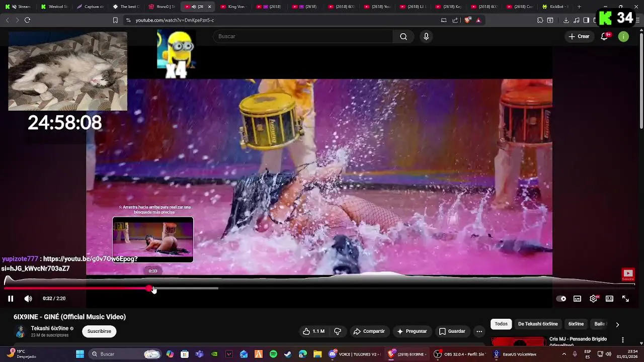This screenshot has width=644, height=362.
Task: Switch to the King Von tab
Action: click(233, 7)
